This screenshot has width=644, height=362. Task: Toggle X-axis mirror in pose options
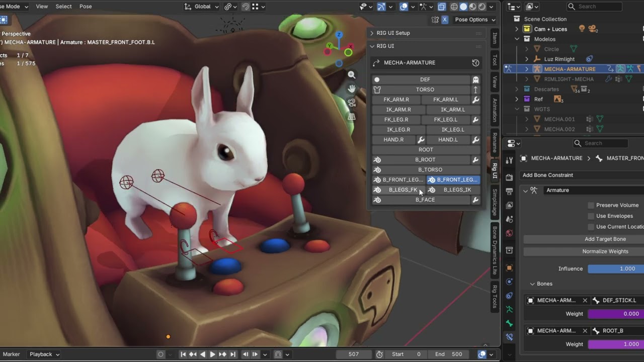pyautogui.click(x=445, y=20)
